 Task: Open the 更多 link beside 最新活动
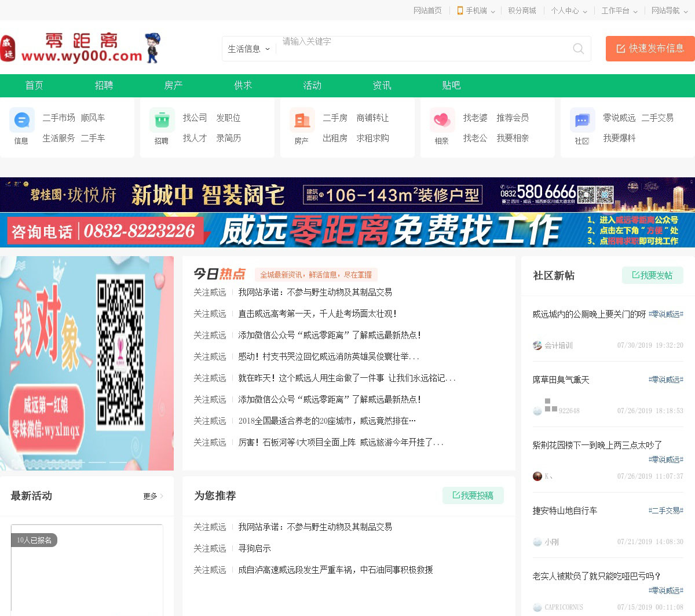point(153,496)
